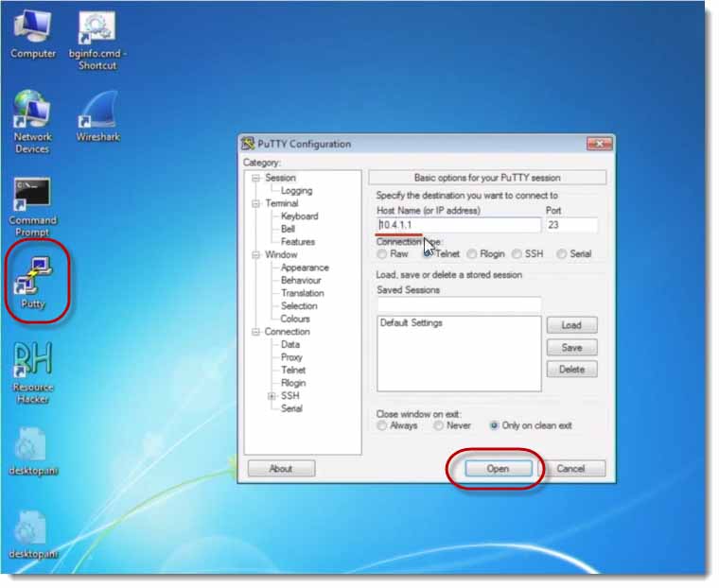The image size is (719, 588).
Task: Focus the Host Name input field
Action: point(459,225)
